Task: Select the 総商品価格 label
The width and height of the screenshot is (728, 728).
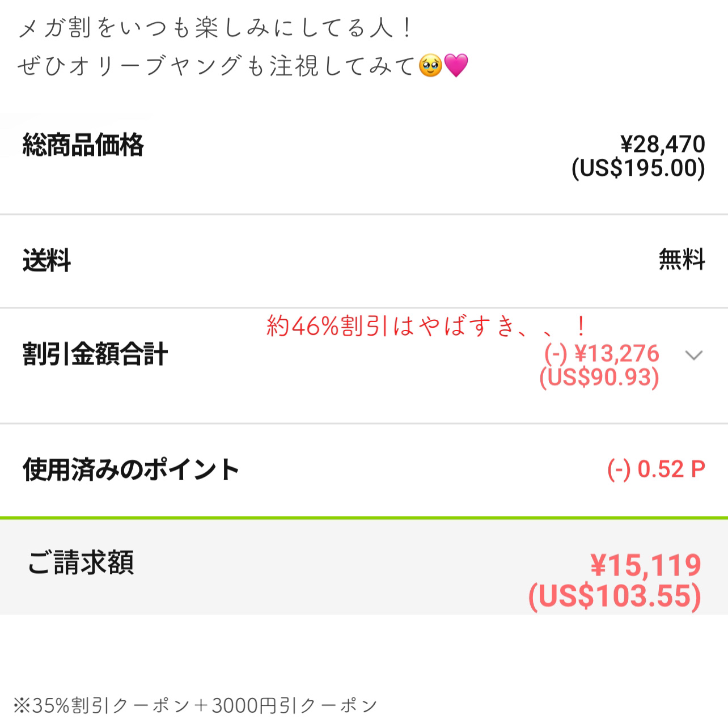Action: (83, 145)
